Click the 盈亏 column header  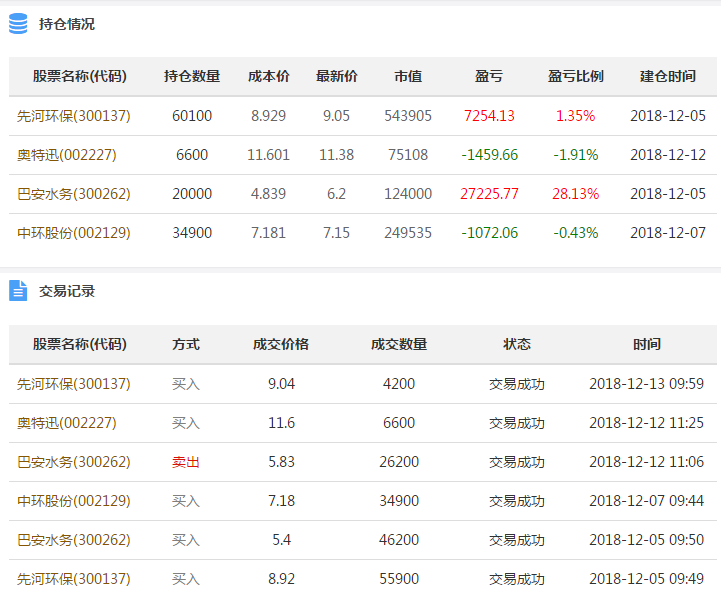click(x=489, y=76)
